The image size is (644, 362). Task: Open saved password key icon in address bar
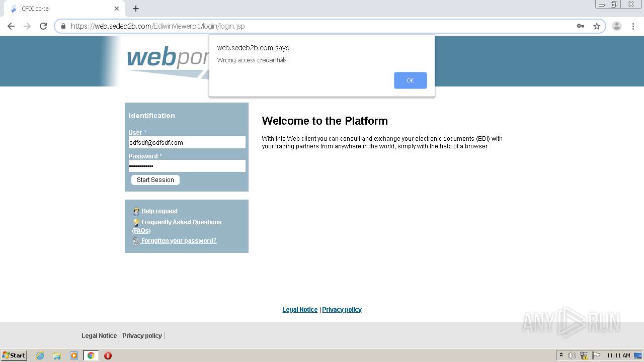tap(581, 26)
